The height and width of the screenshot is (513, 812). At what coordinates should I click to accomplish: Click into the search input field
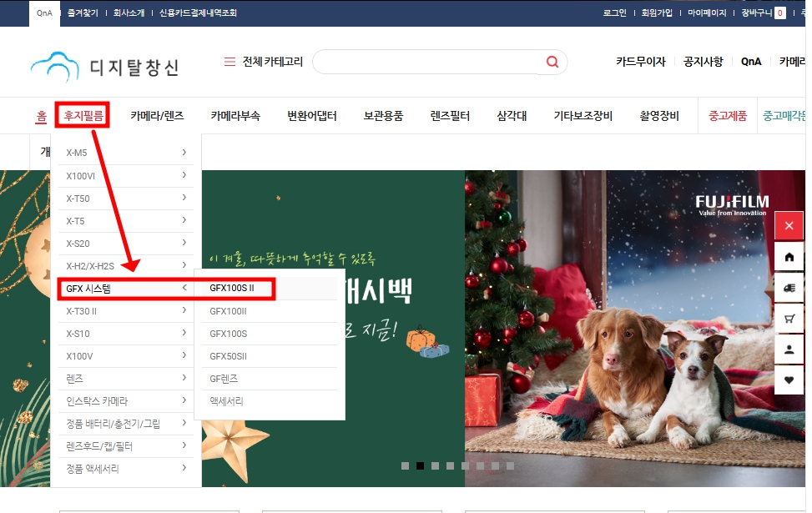point(430,62)
